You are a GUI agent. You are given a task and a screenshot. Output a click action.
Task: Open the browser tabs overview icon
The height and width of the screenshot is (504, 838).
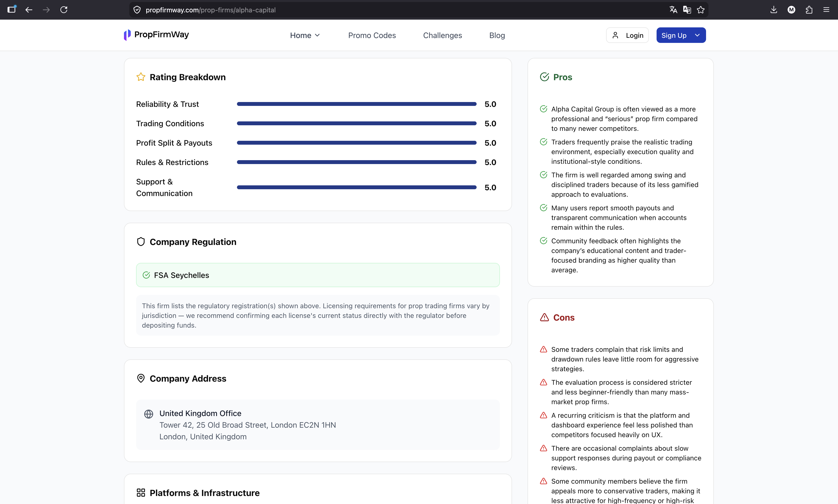tap(12, 9)
